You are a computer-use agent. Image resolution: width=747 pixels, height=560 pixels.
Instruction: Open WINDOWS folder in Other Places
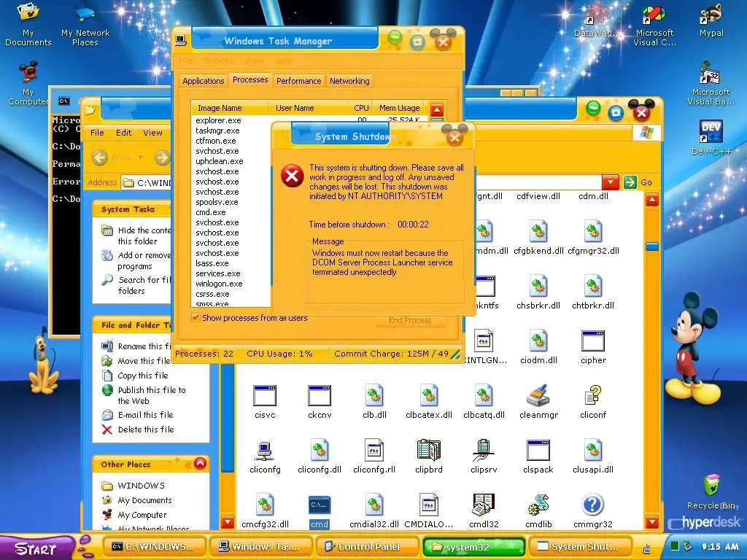point(133,486)
